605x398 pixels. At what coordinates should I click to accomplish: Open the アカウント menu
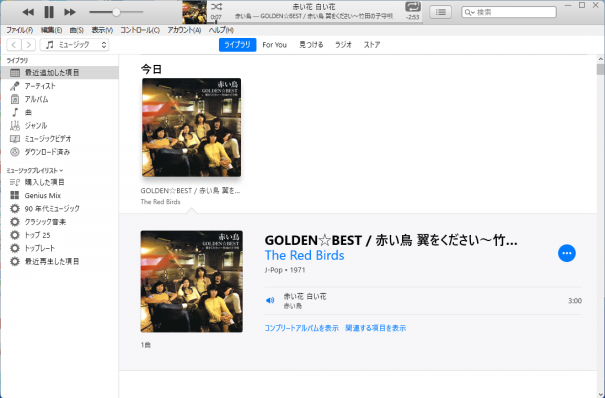[x=184, y=30]
